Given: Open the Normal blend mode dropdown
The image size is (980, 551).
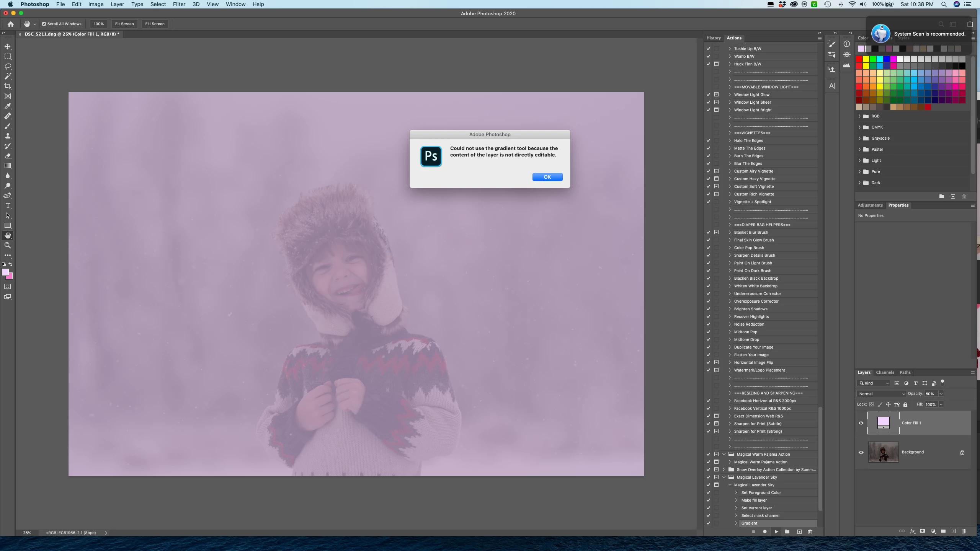Looking at the screenshot, I should pos(882,394).
